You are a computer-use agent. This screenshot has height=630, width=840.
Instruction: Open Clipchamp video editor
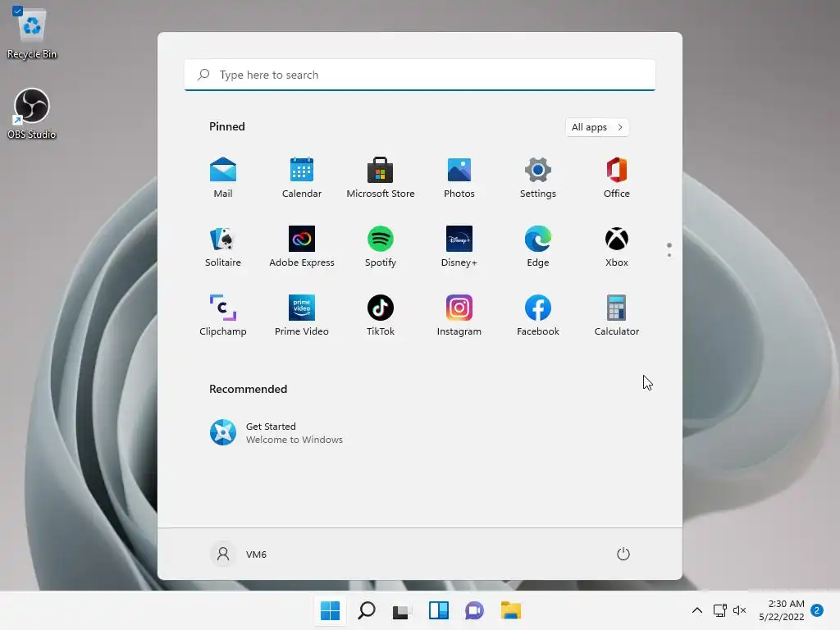(x=223, y=316)
